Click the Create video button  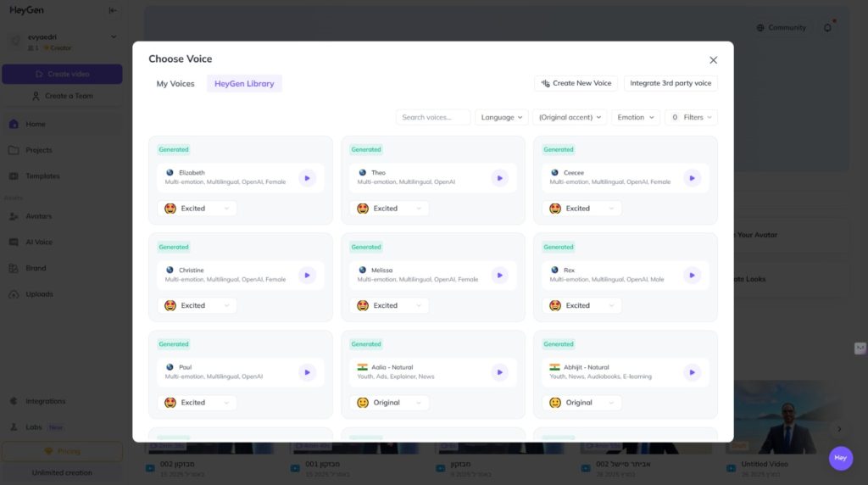62,74
